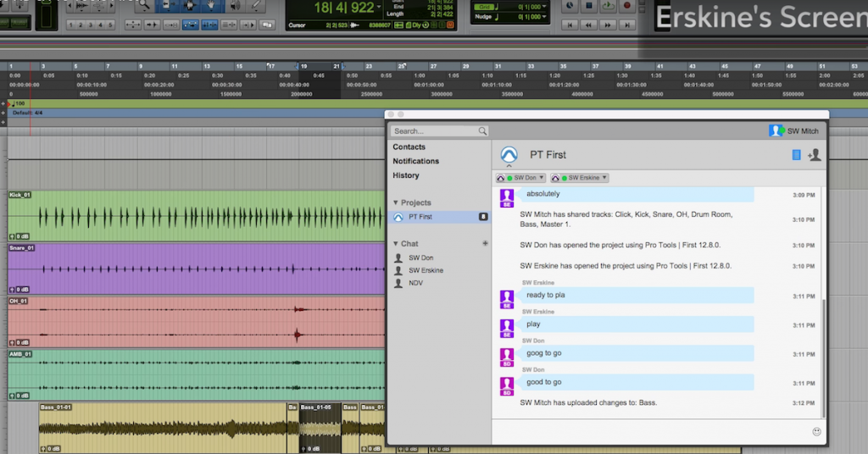Screen dimensions: 868x454
Task: Recall zoom preset 3
Action: pos(90,25)
